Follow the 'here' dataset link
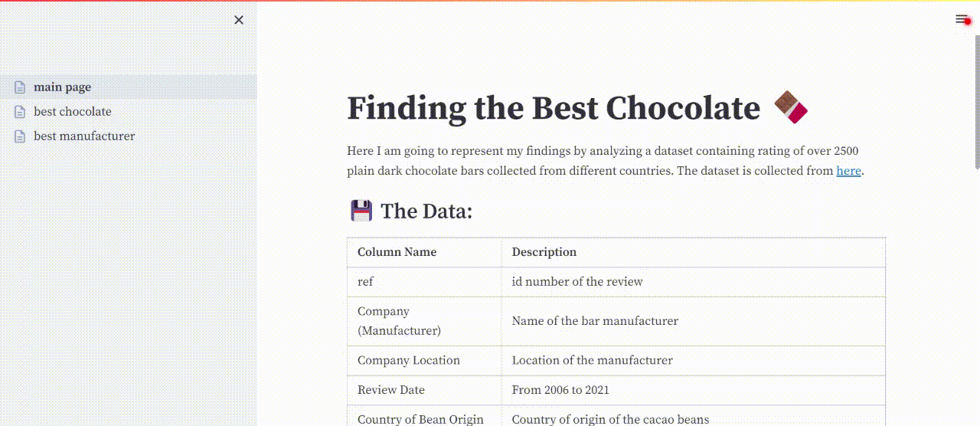980x426 pixels. coord(848,171)
